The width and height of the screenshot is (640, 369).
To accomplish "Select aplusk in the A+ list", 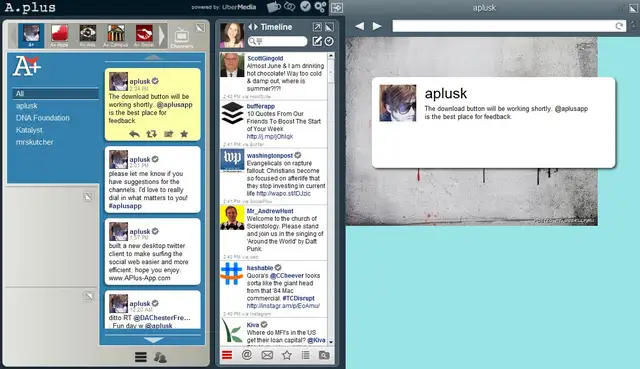I will (27, 106).
